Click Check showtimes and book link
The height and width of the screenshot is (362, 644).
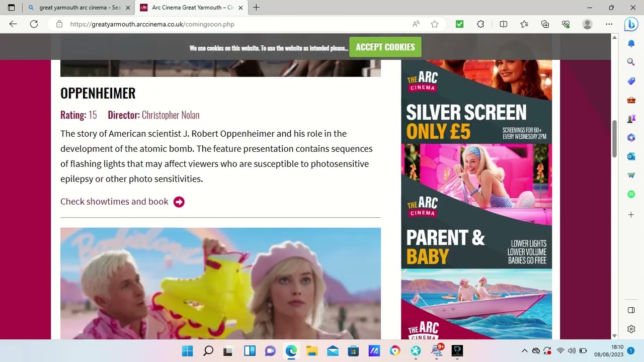[114, 202]
